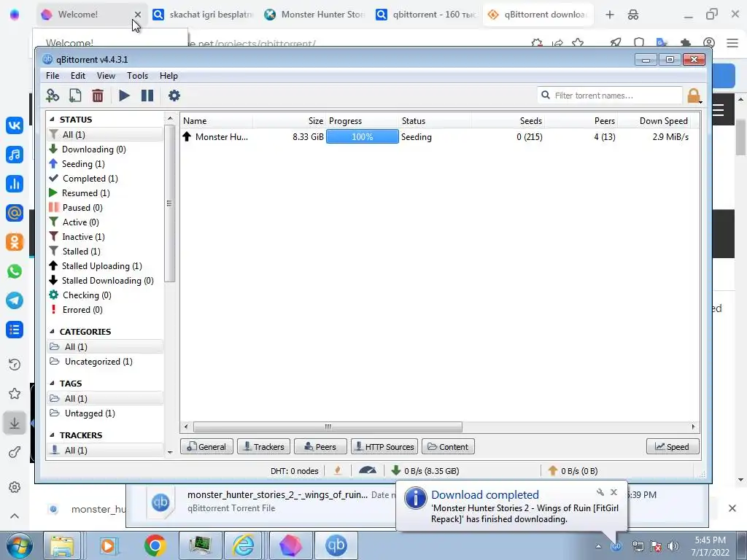Select Stalled Uploading (1) filter

(x=105, y=265)
